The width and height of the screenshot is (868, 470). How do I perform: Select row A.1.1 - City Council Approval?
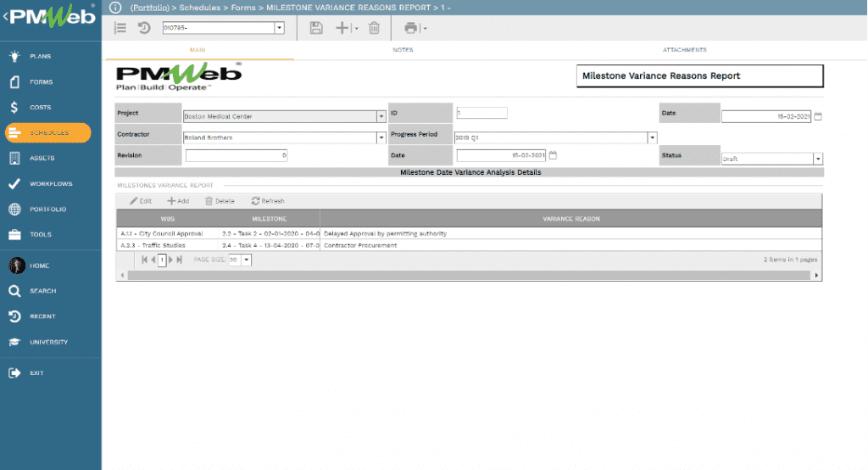click(x=469, y=233)
